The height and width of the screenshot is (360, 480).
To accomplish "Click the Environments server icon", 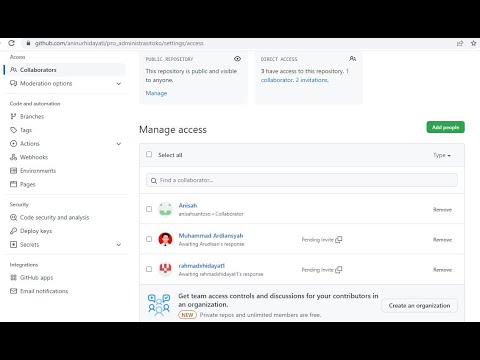I will [x=13, y=171].
